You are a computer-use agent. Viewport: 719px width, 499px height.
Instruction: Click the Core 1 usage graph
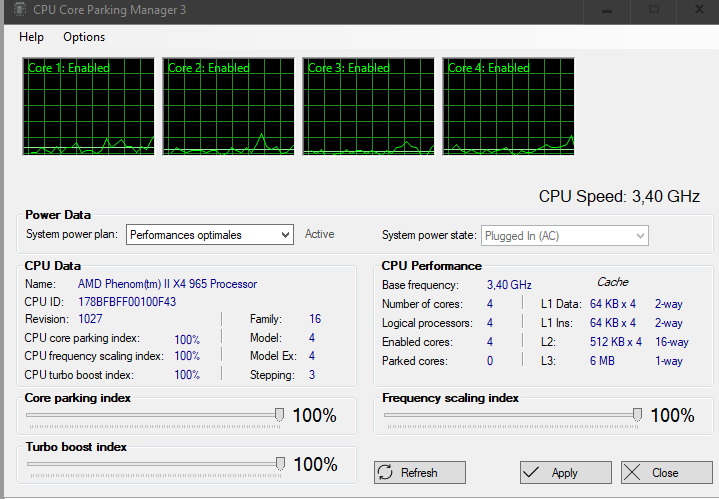tap(88, 106)
